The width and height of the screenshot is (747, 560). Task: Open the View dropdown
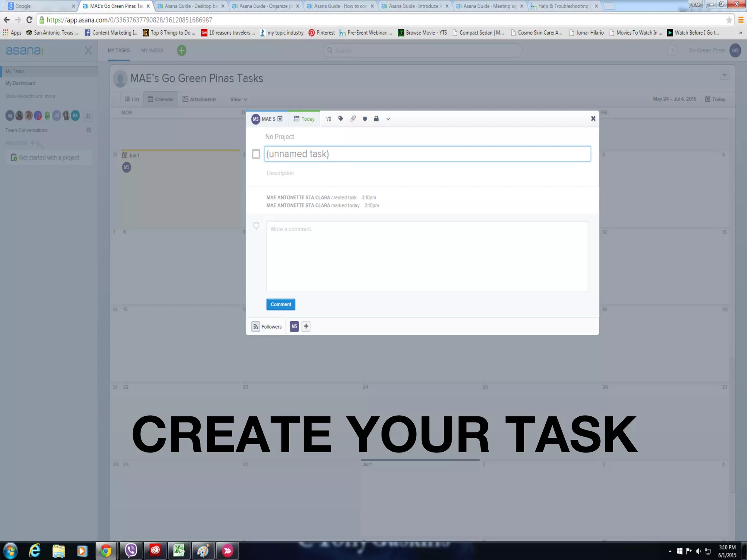tap(239, 99)
